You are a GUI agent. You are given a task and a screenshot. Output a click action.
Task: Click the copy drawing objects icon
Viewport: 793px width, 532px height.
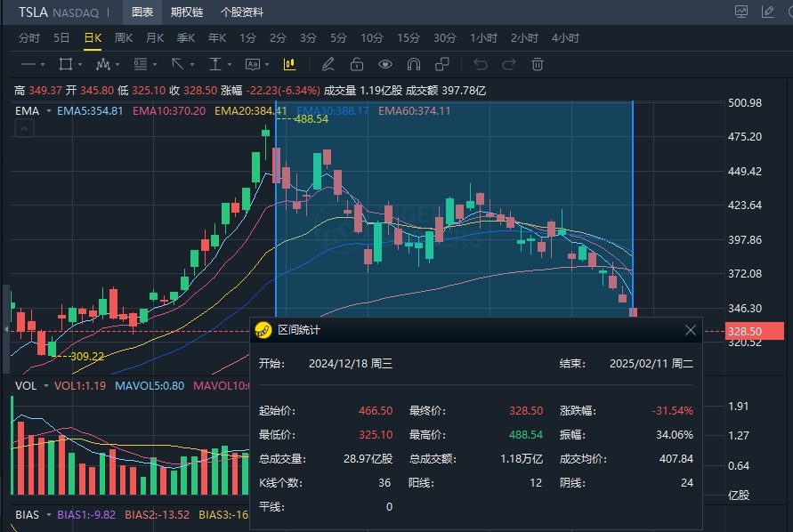(442, 64)
